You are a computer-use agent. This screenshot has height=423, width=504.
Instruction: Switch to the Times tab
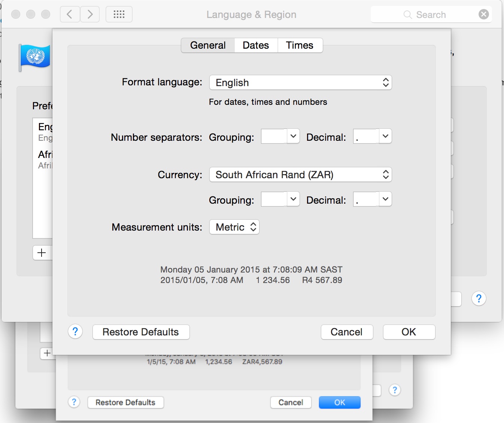(299, 45)
